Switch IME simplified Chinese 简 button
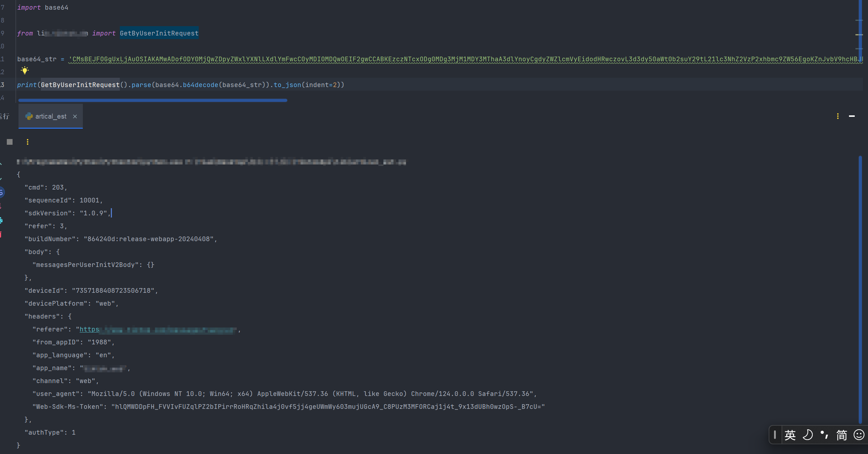Image resolution: width=868 pixels, height=454 pixels. pos(841,435)
